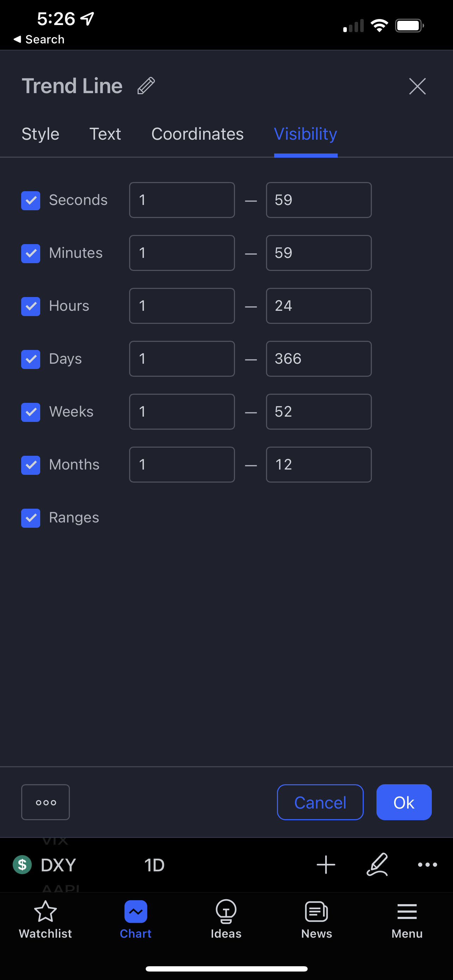Switch to the Coordinates tab
The image size is (453, 980).
coord(198,134)
